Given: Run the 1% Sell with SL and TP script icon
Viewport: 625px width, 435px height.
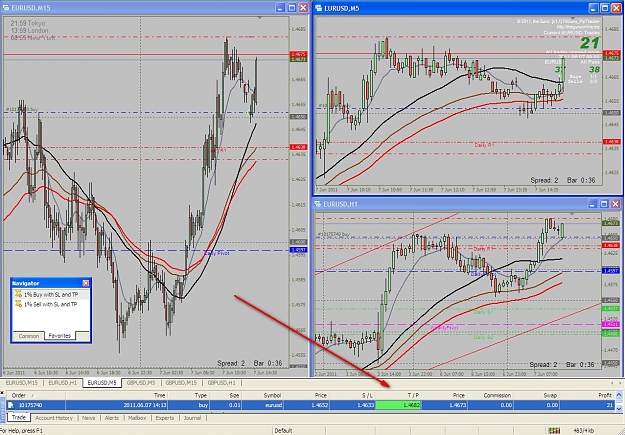Looking at the screenshot, I should click(18, 304).
